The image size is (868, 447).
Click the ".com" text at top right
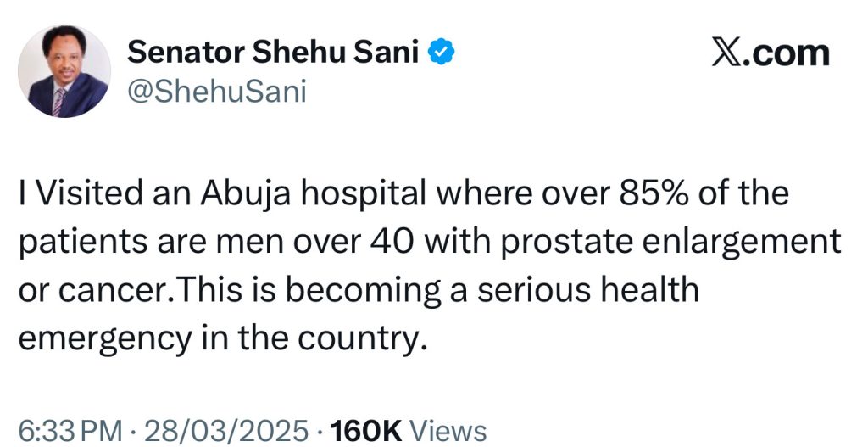793,53
